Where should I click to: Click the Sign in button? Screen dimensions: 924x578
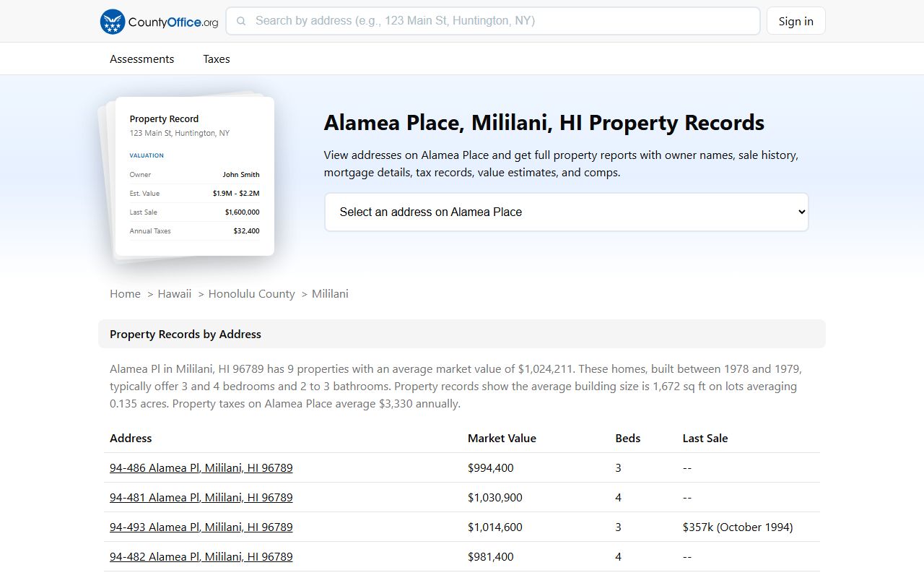796,21
